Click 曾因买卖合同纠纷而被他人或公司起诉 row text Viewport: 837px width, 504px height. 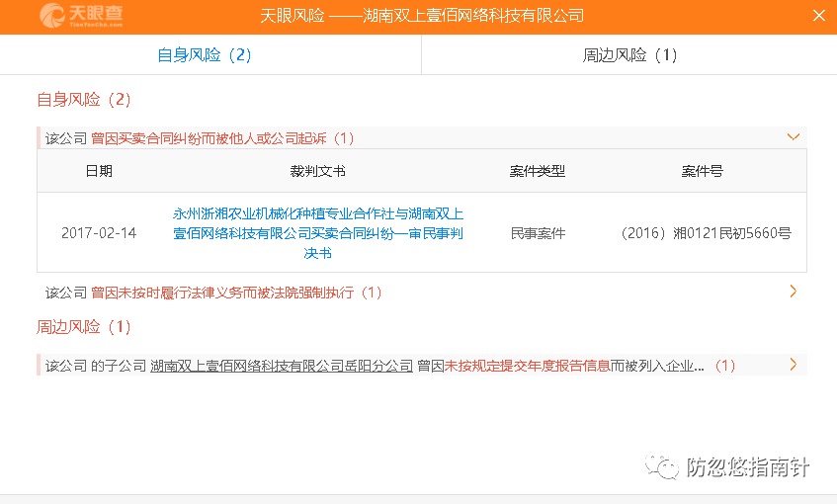click(222, 138)
